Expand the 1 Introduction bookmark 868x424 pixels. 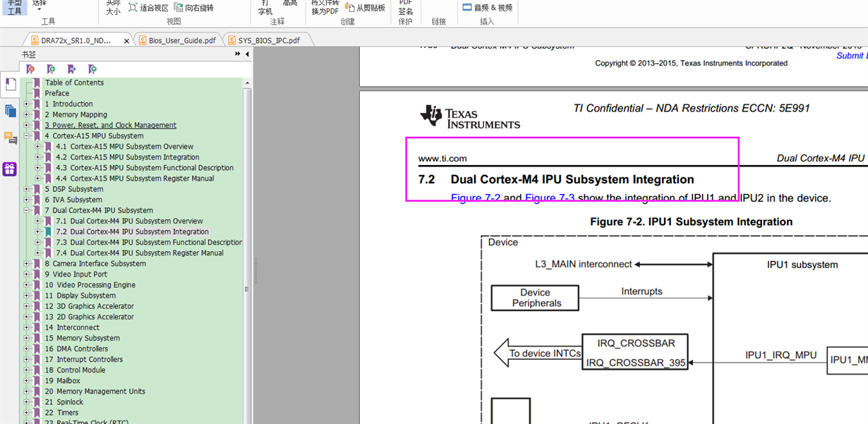(x=27, y=104)
